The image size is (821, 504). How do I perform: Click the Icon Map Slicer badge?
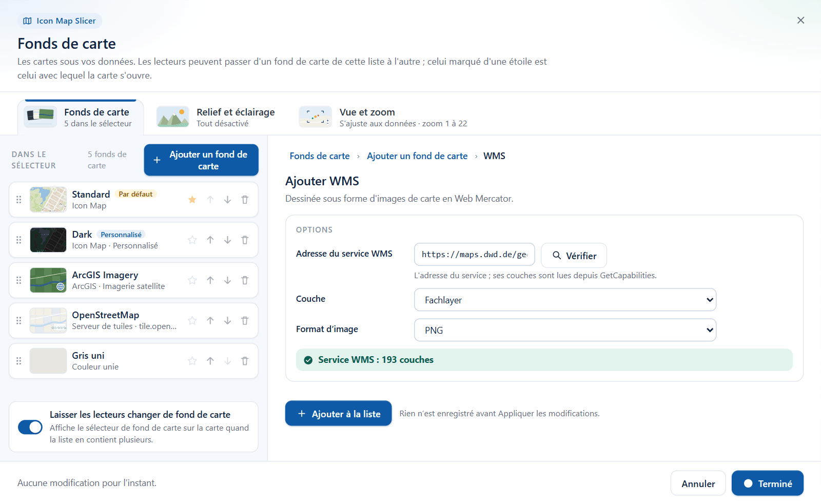[60, 21]
